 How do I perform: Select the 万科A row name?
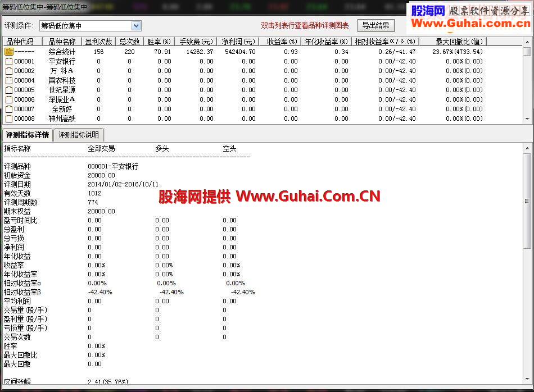(62, 71)
